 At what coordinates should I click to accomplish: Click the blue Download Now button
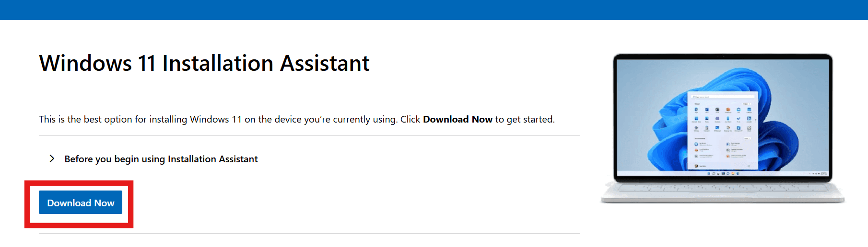[81, 202]
